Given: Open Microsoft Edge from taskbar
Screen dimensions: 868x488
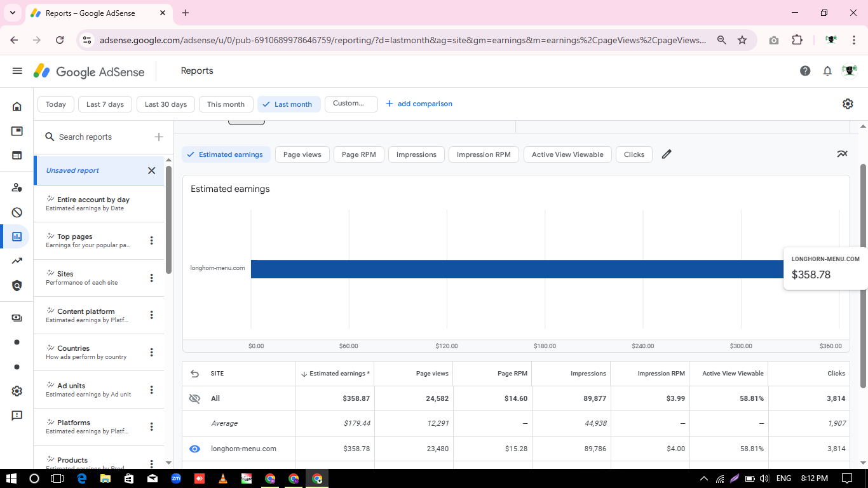Looking at the screenshot, I should [x=81, y=478].
